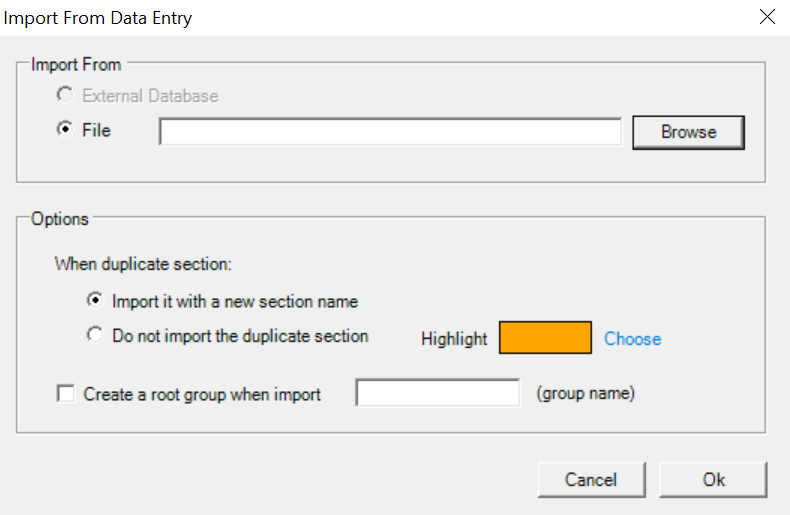Open the Choose link for highlight color

point(632,339)
